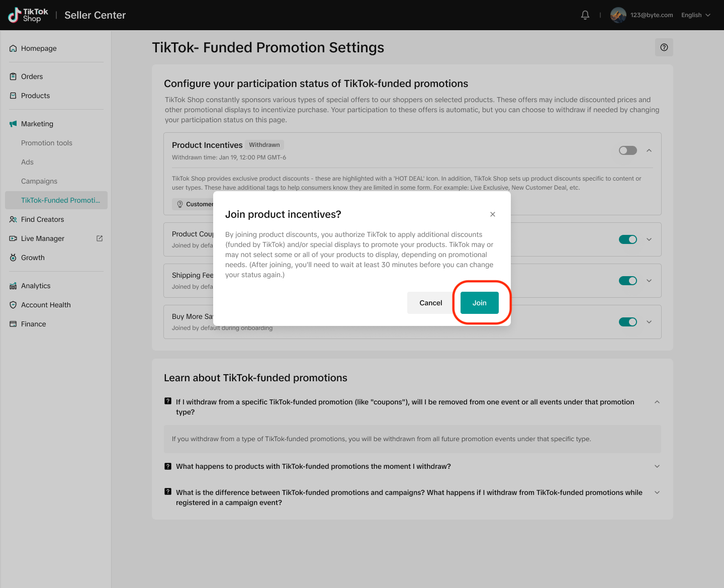Screen dimensions: 724x588
Task: Toggle the Product Coupons switch
Action: click(x=627, y=239)
